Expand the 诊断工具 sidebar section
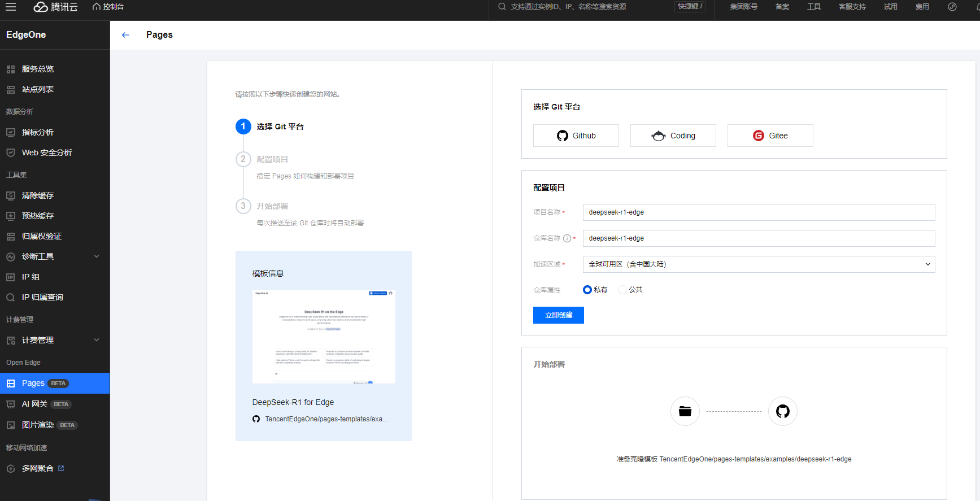 pos(97,256)
